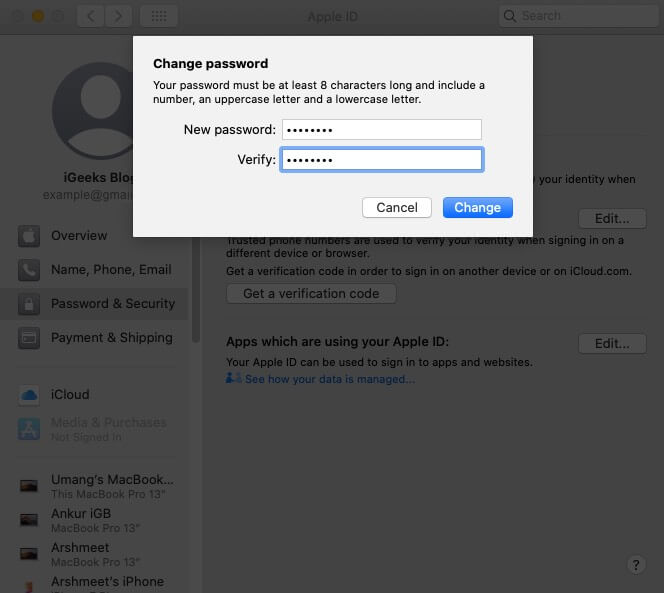
Task: Click Get a verification code button
Action: (x=311, y=293)
